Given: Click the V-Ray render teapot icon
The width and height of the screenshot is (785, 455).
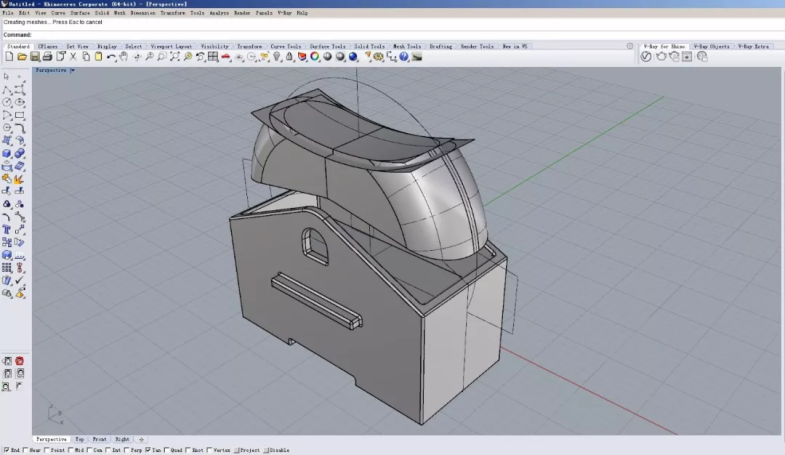Looking at the screenshot, I should click(x=660, y=57).
